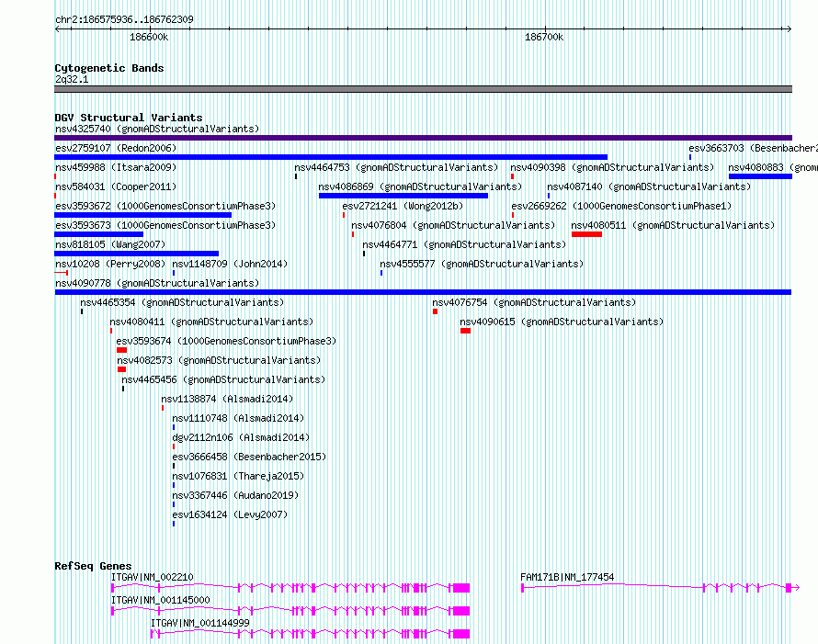Click the blue nsv4086869 variant bar
Viewport: 818px width, 644px height.
point(403,196)
